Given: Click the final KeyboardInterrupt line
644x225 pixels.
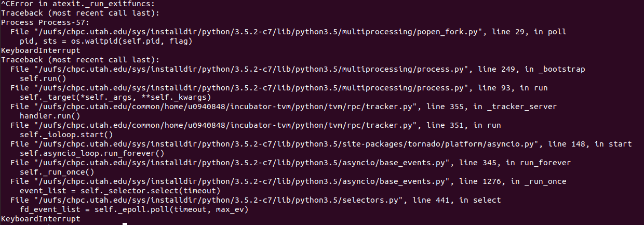Looking at the screenshot, I should [41, 219].
